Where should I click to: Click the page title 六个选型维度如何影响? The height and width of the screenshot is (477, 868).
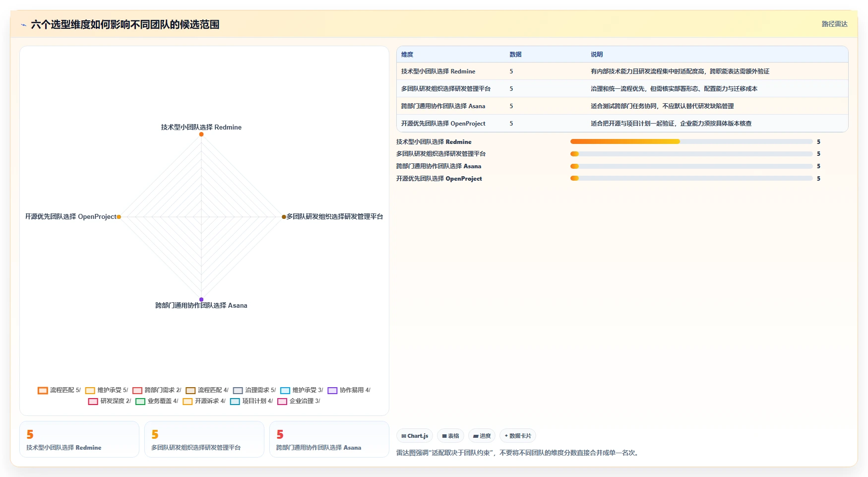(125, 25)
